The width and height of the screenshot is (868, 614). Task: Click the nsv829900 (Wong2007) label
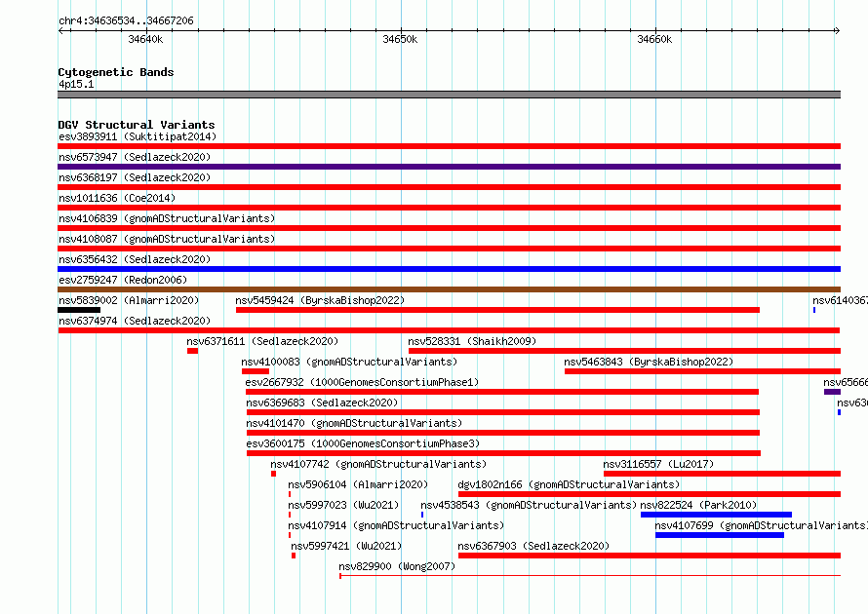pyautogui.click(x=397, y=566)
